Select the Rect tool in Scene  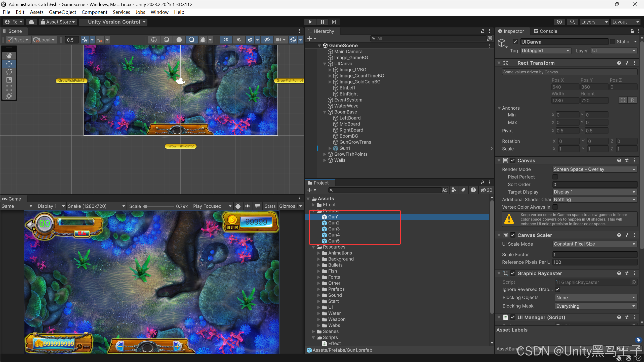9,88
